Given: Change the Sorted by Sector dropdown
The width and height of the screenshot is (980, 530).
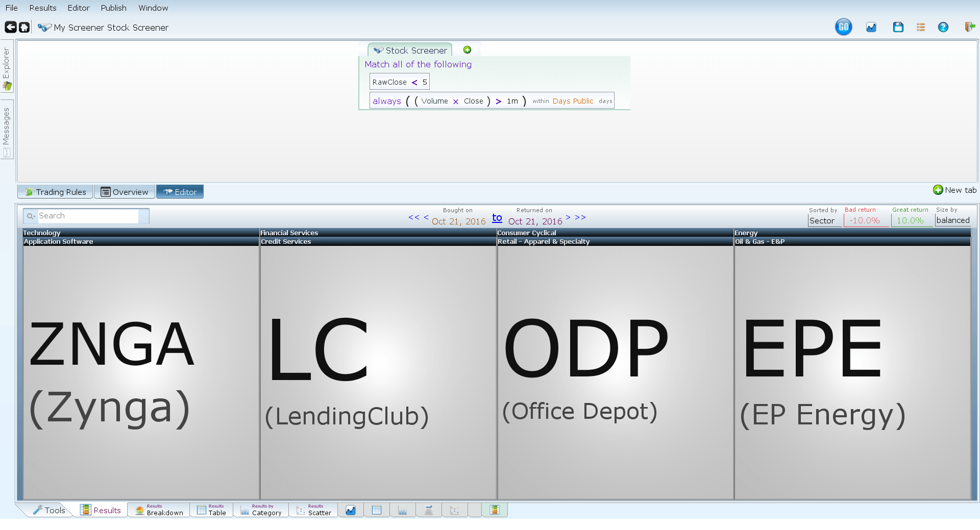Looking at the screenshot, I should pos(824,220).
